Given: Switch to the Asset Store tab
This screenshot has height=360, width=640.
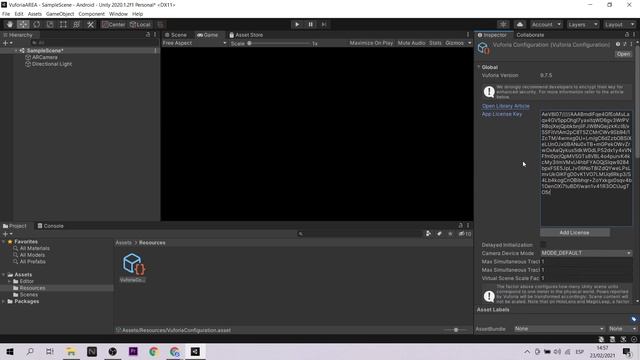Looking at the screenshot, I should click(x=246, y=35).
